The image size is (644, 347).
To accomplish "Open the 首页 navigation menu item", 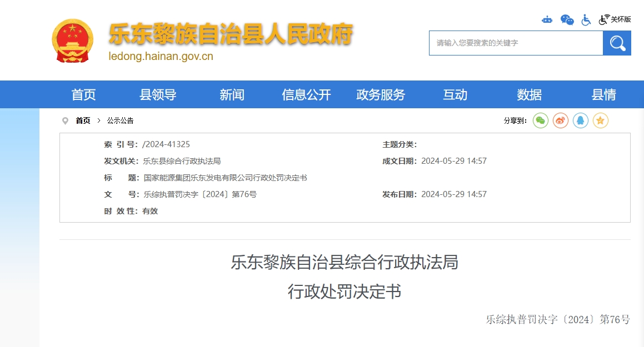I will tap(83, 95).
